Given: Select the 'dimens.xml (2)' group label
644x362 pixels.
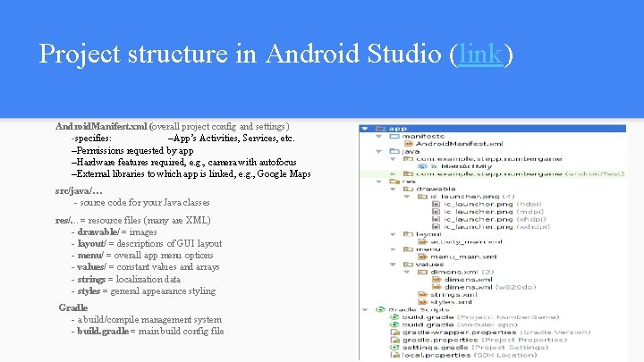Looking at the screenshot, I should (462, 272).
